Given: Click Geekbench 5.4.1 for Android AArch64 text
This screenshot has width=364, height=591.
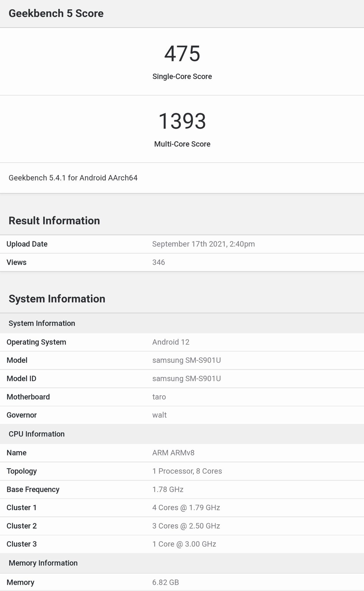Looking at the screenshot, I should 73,178.
